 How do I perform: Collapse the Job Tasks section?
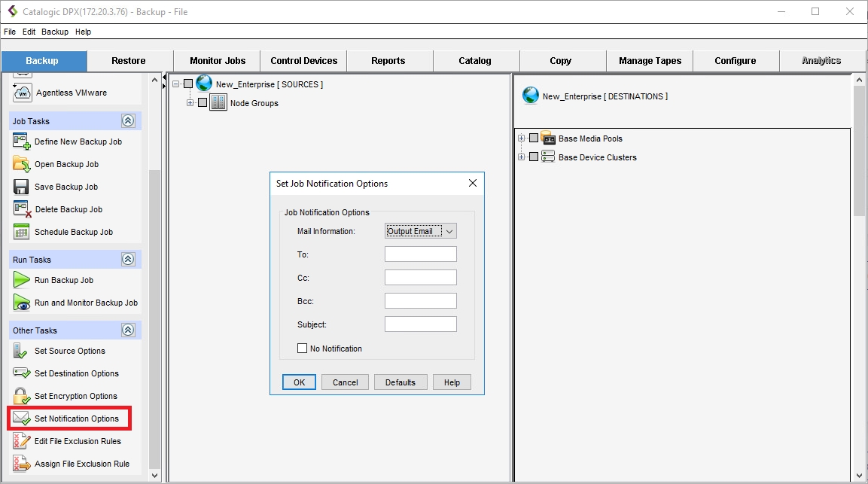pyautogui.click(x=128, y=121)
